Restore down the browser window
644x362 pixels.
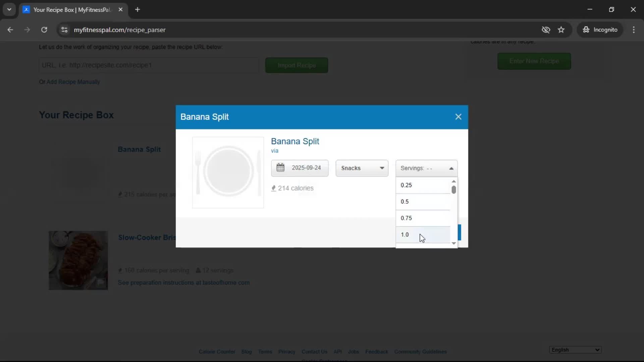pos(611,9)
